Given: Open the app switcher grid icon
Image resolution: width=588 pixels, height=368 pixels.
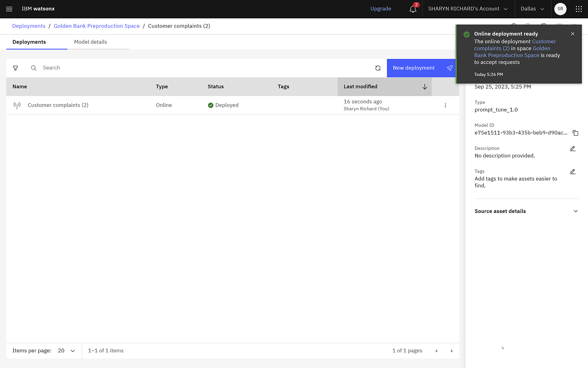Looking at the screenshot, I should pyautogui.click(x=578, y=9).
